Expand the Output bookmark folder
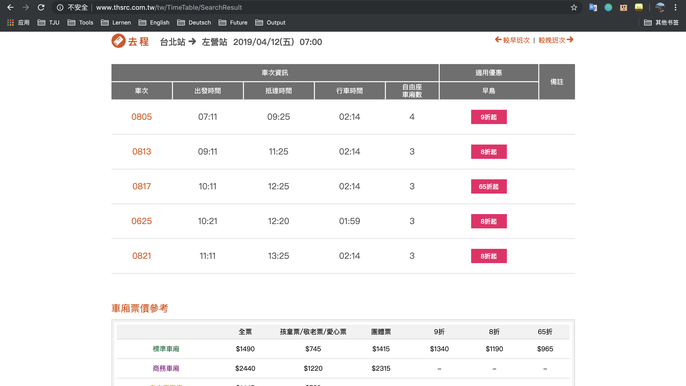686x386 pixels. (270, 22)
